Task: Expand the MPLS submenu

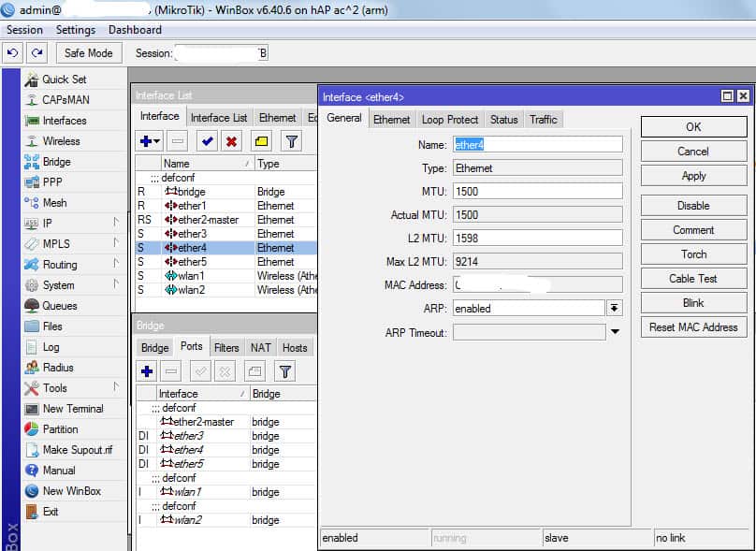Action: click(x=116, y=243)
